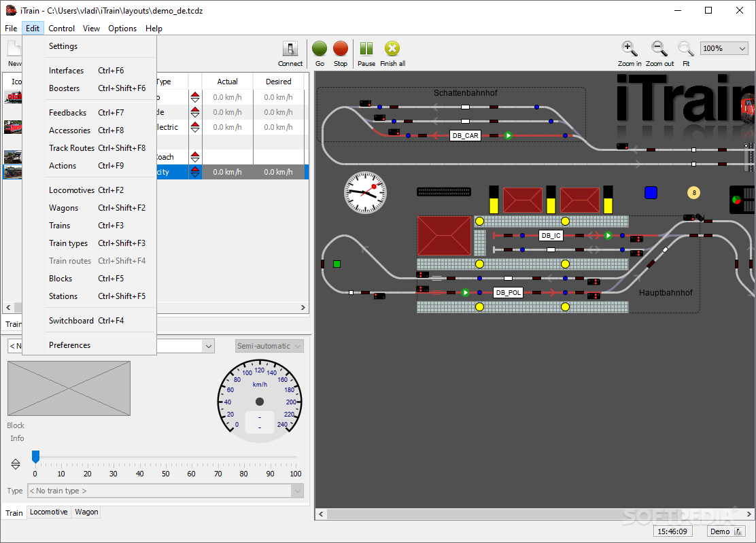The height and width of the screenshot is (543, 756).
Task: Click the speed slider handle
Action: tap(35, 457)
